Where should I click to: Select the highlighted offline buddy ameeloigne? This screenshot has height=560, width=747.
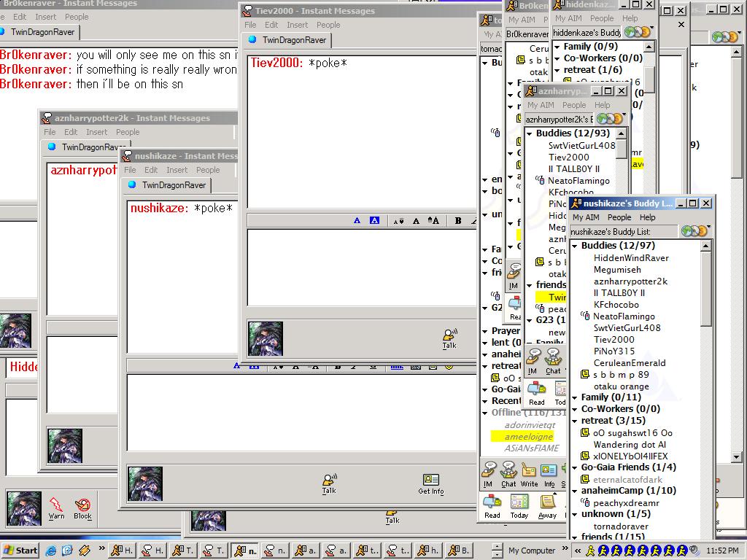click(529, 437)
